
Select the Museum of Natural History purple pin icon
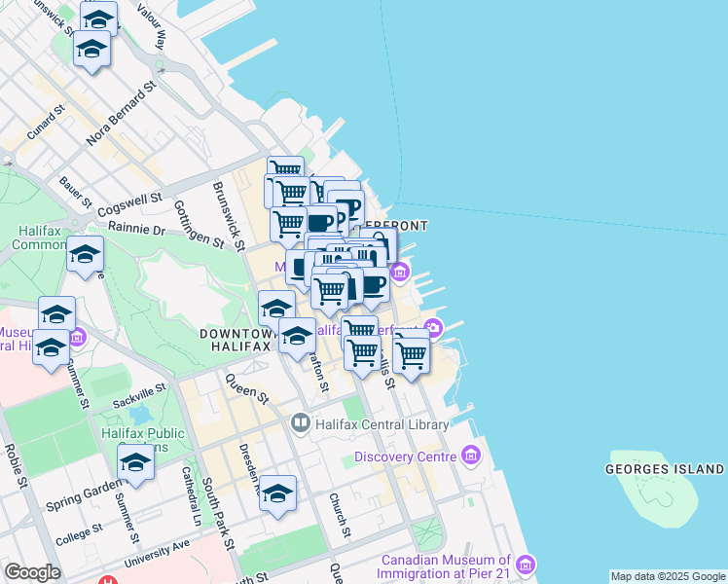point(78,337)
